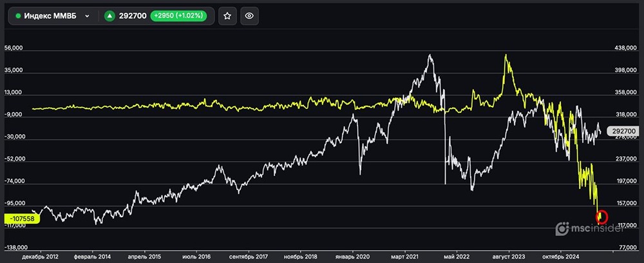Viewport: 644px width, 263px height.
Task: Click the март 2021 date label
Action: pyautogui.click(x=405, y=256)
